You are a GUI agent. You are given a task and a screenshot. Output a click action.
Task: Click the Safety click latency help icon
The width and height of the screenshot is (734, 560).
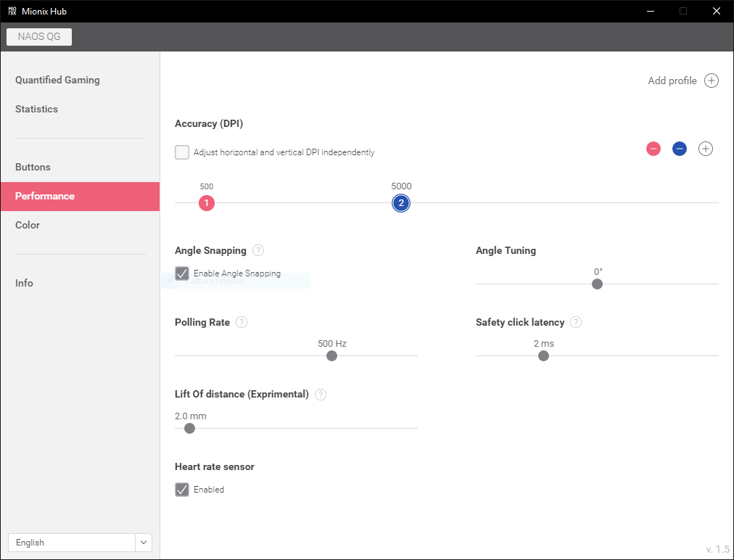576,322
